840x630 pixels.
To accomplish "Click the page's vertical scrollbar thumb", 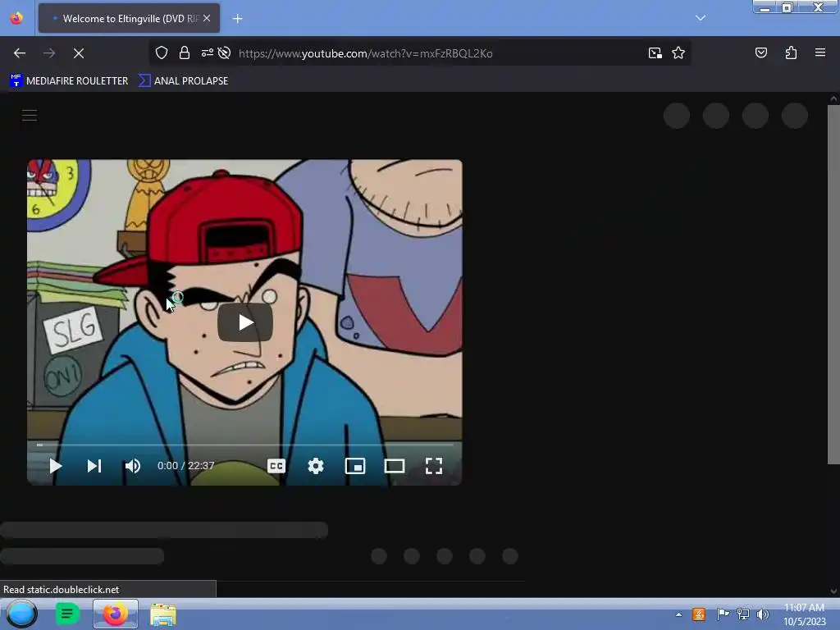I will (x=833, y=284).
